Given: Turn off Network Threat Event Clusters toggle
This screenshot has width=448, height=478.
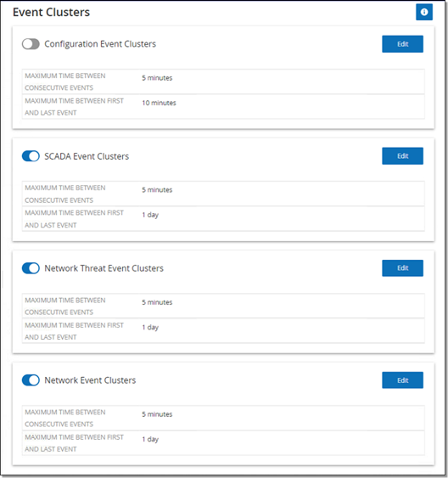Looking at the screenshot, I should 31,268.
